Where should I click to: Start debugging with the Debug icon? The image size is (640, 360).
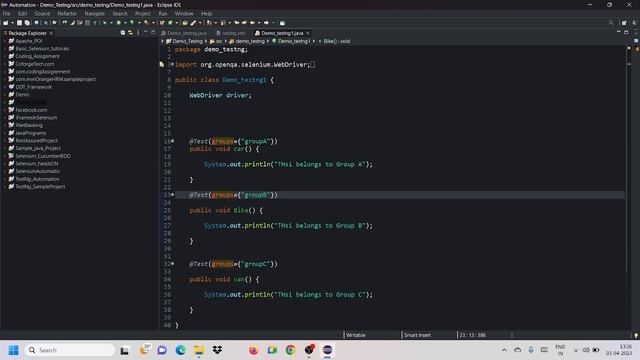click(x=105, y=23)
